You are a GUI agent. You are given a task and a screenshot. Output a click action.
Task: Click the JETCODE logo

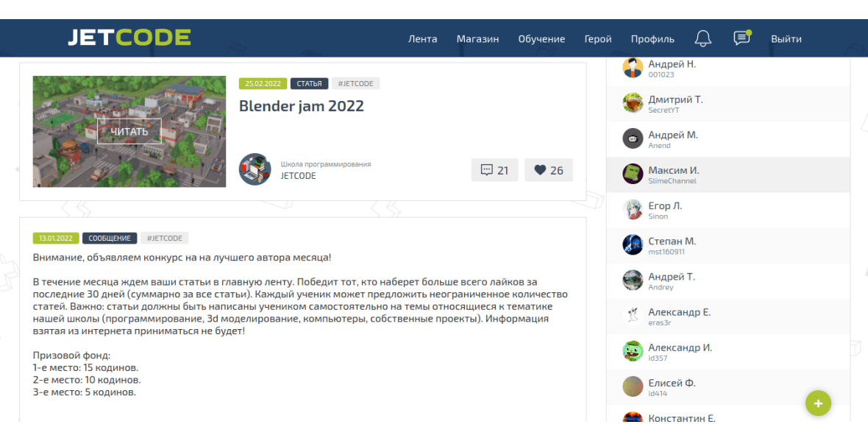click(x=129, y=38)
